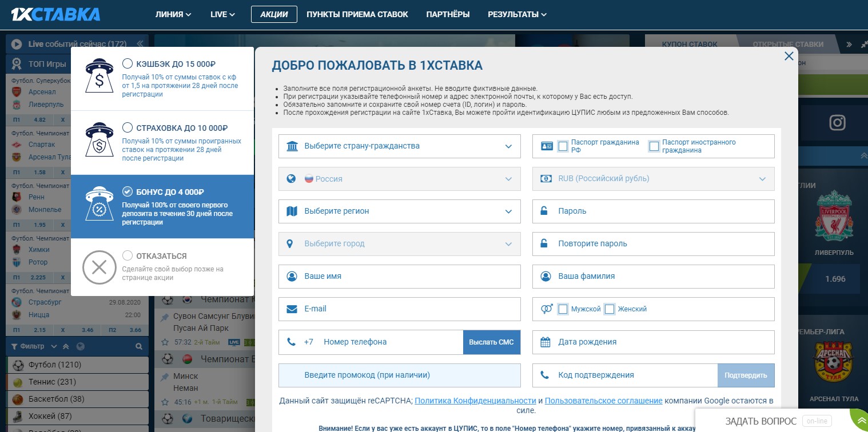The image size is (868, 432).
Task: Click the search magnifier in filter bar
Action: pos(139,346)
